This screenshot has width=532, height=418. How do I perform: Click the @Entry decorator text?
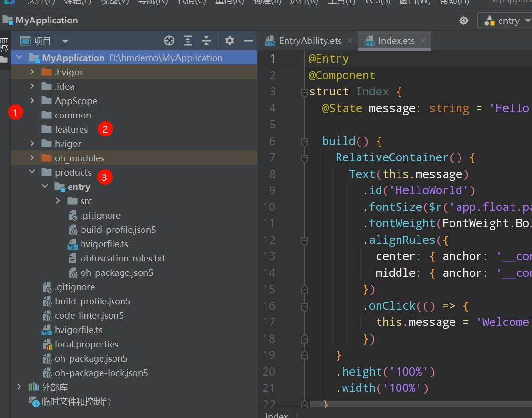point(328,59)
